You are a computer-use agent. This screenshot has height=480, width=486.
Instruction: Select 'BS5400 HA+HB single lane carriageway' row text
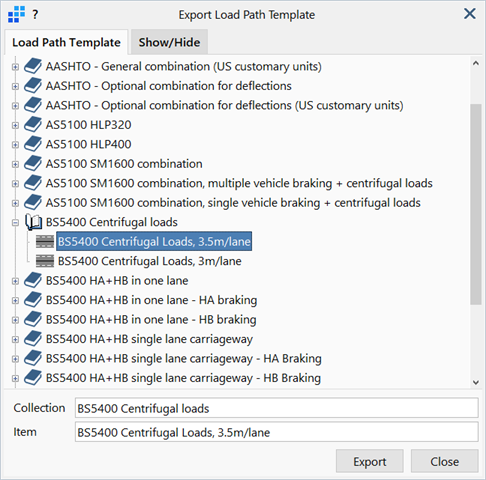[149, 339]
